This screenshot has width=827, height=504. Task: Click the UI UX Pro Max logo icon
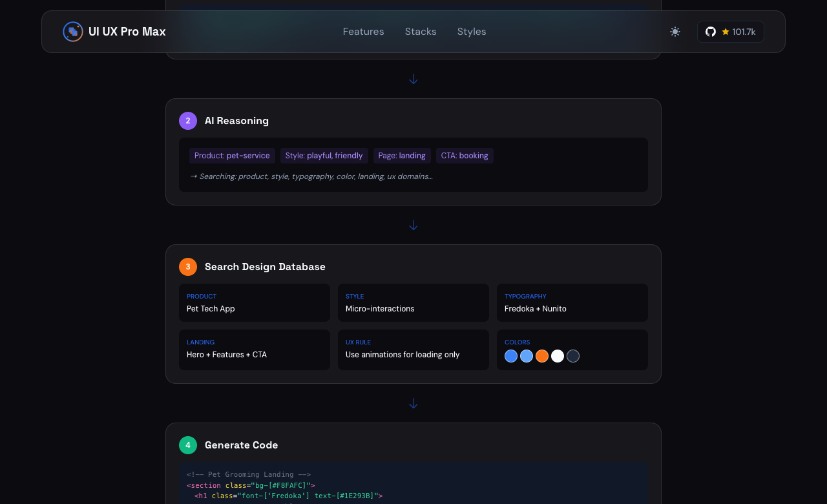73,32
